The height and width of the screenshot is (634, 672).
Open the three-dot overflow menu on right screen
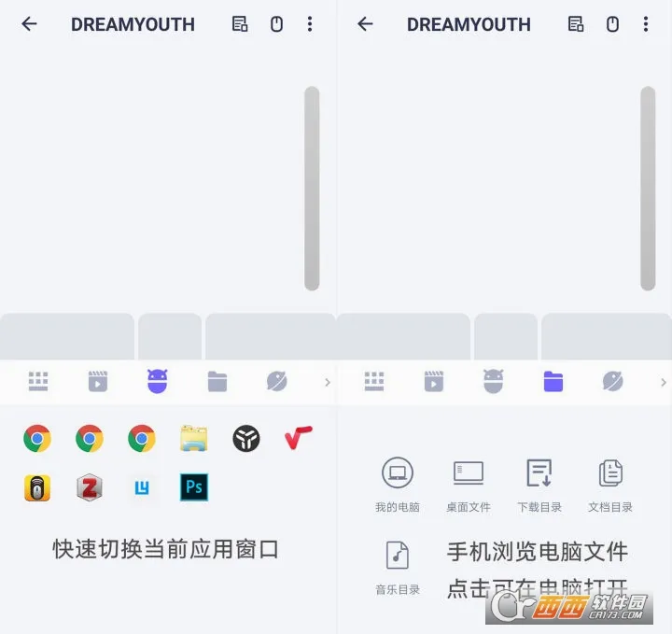(x=646, y=24)
